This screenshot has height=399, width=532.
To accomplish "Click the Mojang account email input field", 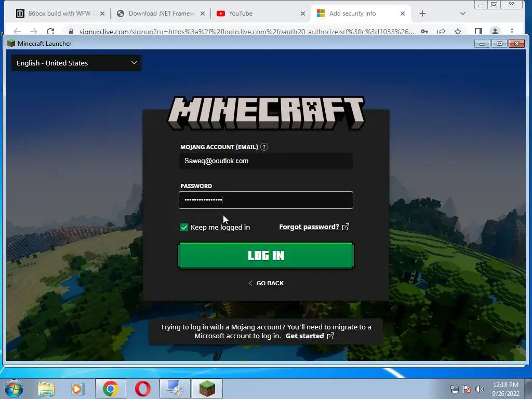I will coord(266,161).
